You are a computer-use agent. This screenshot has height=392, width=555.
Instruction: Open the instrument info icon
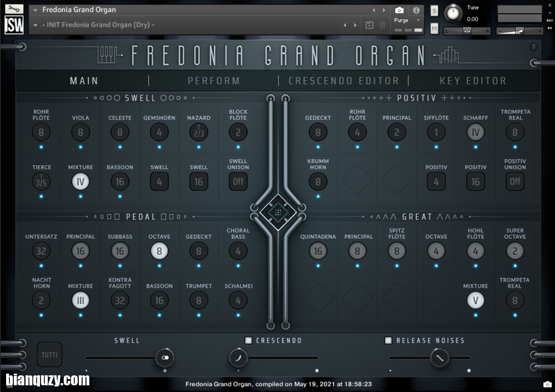click(x=416, y=10)
